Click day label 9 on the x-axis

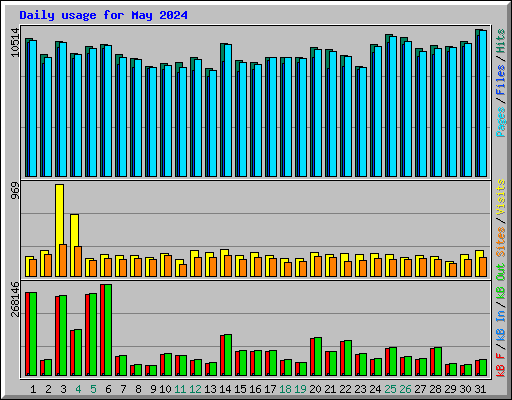pos(153,389)
